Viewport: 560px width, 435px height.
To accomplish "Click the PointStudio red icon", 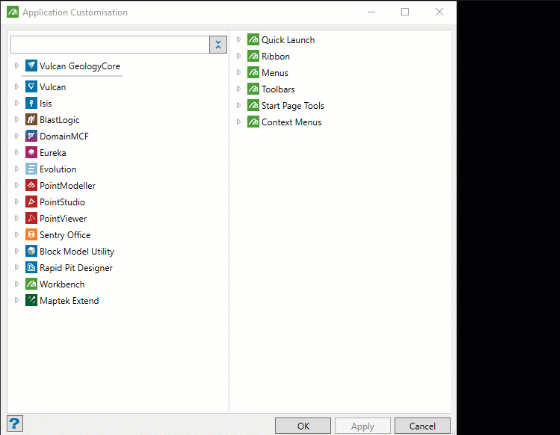I will (x=31, y=201).
